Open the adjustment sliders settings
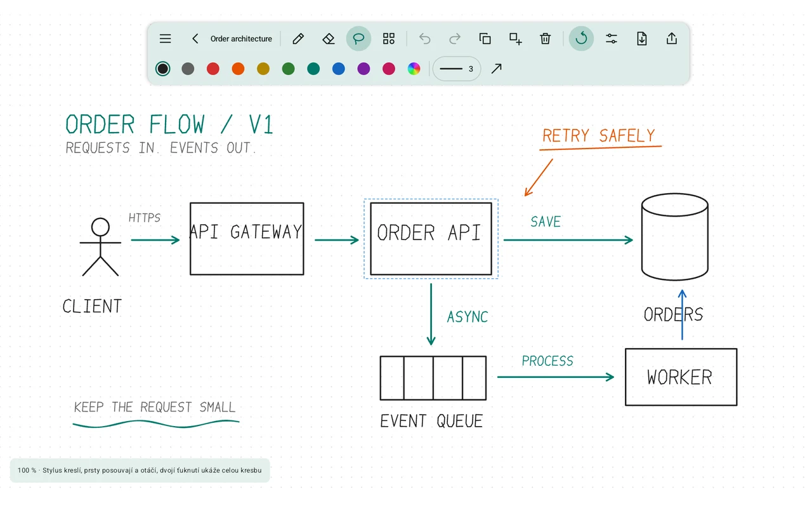Screen dimensions: 812x508 [612, 39]
